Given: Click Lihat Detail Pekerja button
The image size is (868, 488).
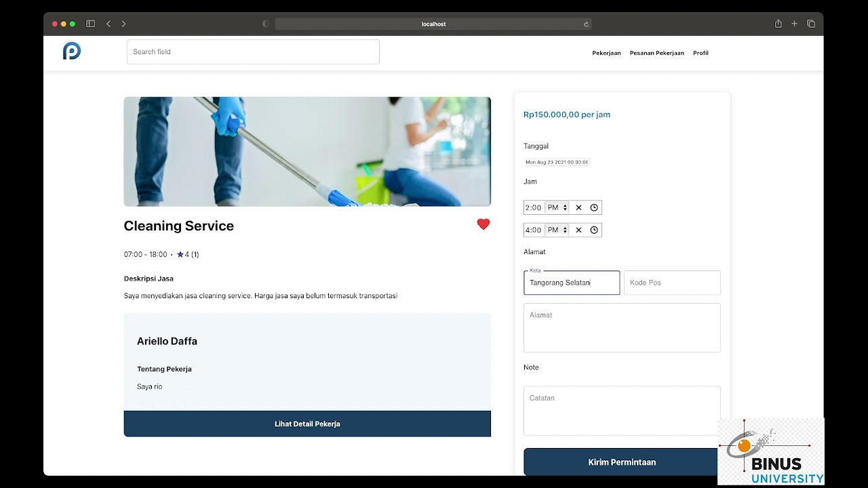Looking at the screenshot, I should 307,424.
